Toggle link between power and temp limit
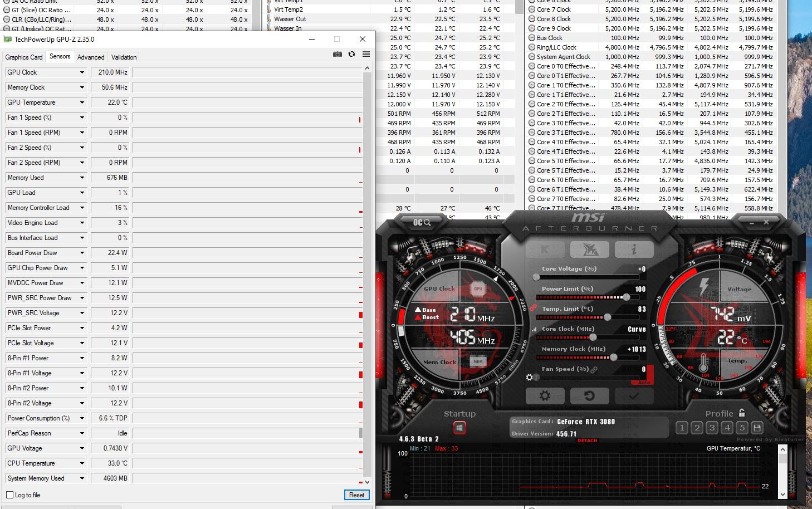Image resolution: width=812 pixels, height=509 pixels. click(532, 307)
